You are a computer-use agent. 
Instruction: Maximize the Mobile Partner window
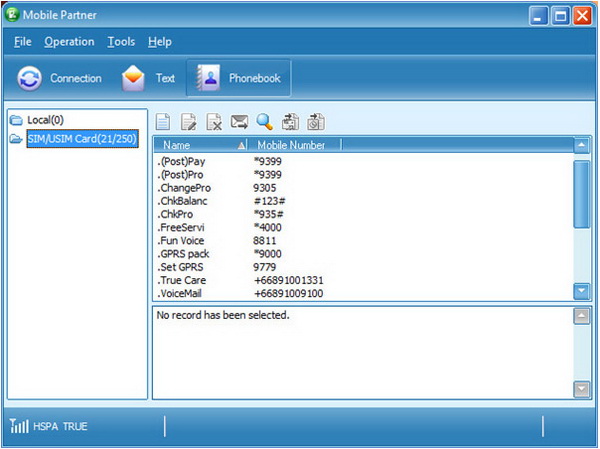560,16
